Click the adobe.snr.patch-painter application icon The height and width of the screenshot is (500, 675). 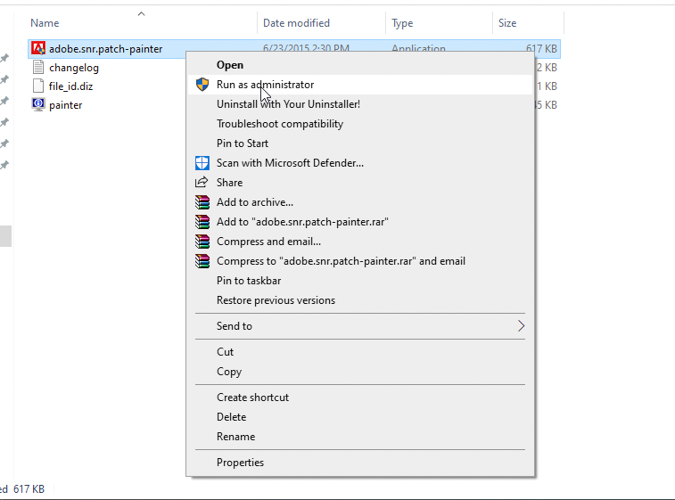click(38, 48)
